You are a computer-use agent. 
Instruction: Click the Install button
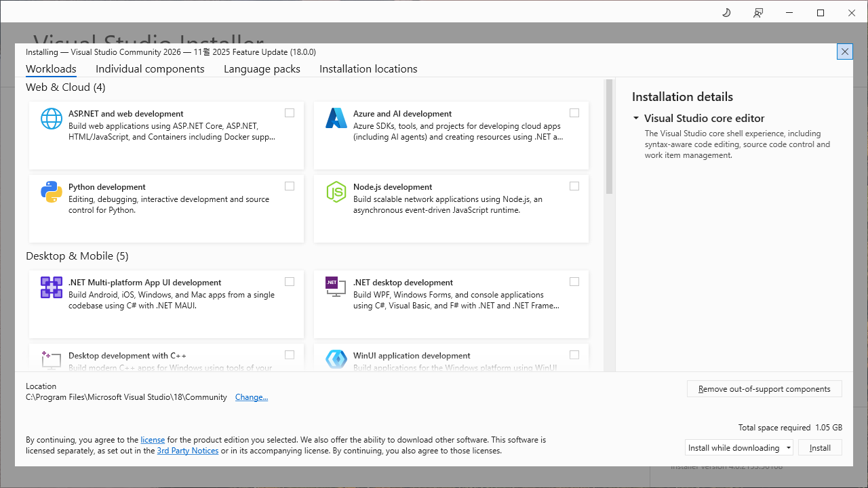(820, 448)
